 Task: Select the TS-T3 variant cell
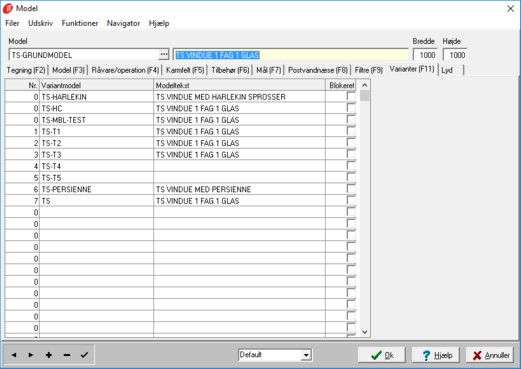click(96, 154)
